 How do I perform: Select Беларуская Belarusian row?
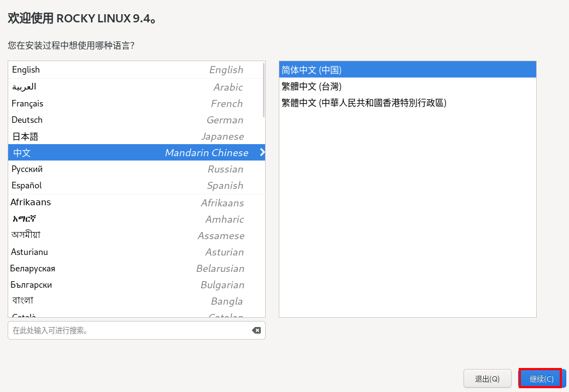tap(136, 269)
